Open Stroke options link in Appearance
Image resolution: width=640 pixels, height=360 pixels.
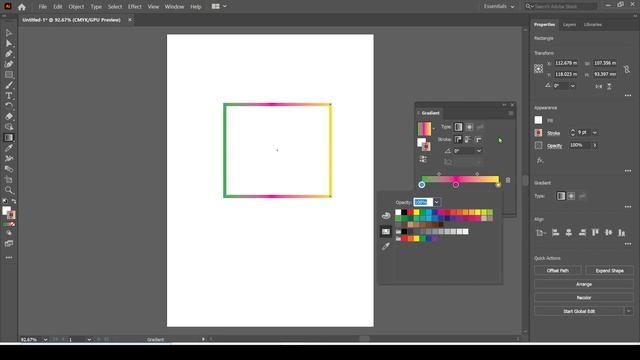pos(553,133)
